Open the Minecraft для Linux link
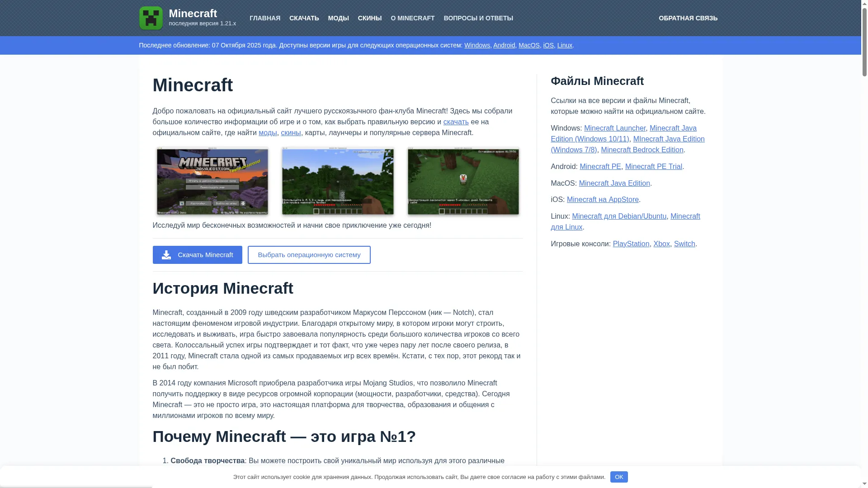 (685, 216)
